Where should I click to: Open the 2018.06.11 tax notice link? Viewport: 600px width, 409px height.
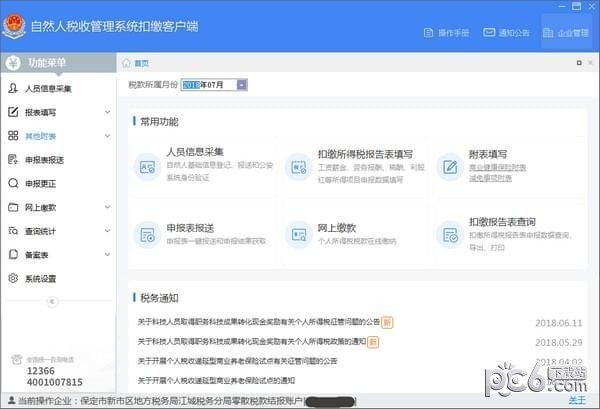(x=260, y=322)
